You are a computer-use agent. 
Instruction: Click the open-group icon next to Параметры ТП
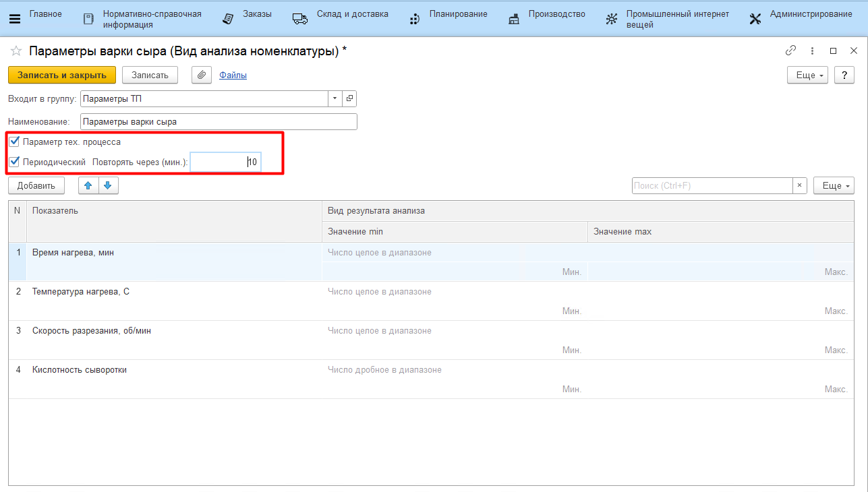pos(349,99)
